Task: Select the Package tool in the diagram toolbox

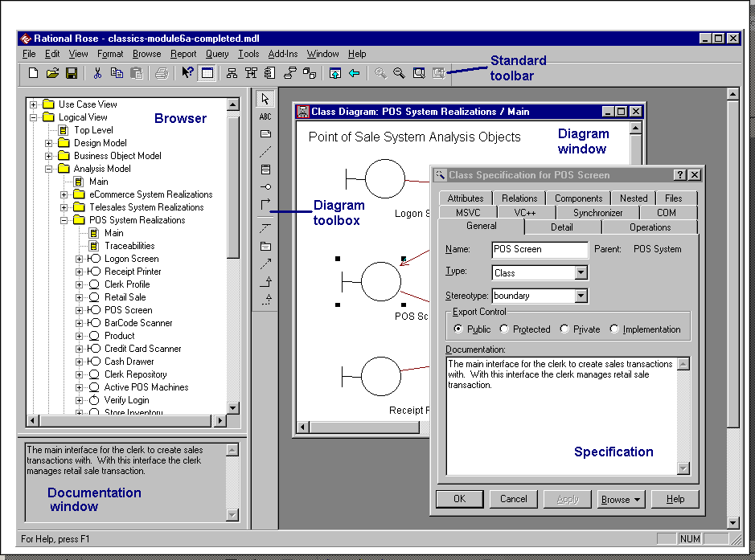Action: click(265, 247)
